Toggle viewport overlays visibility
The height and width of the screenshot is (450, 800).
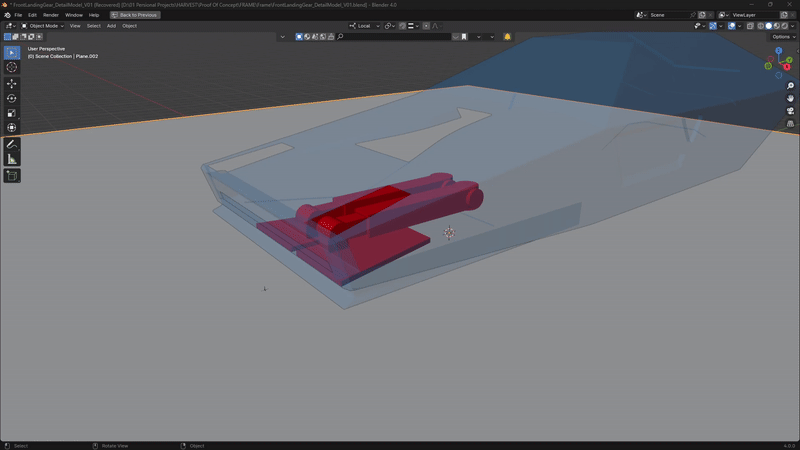[732, 26]
